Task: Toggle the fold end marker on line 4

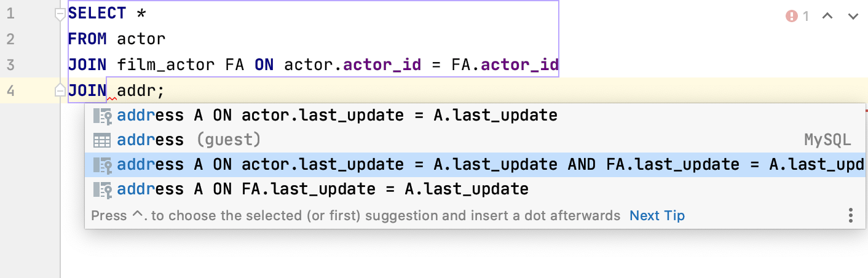Action: (x=60, y=91)
